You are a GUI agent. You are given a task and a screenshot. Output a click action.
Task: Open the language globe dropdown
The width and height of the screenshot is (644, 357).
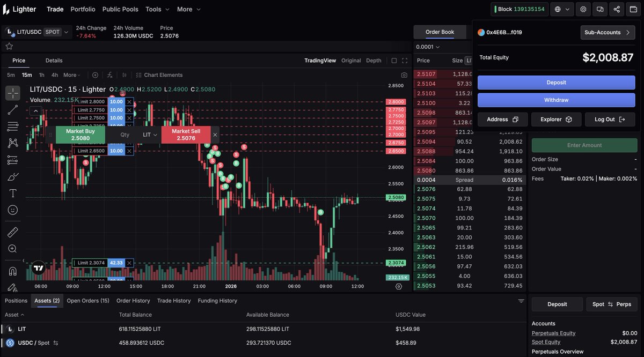[x=562, y=9]
